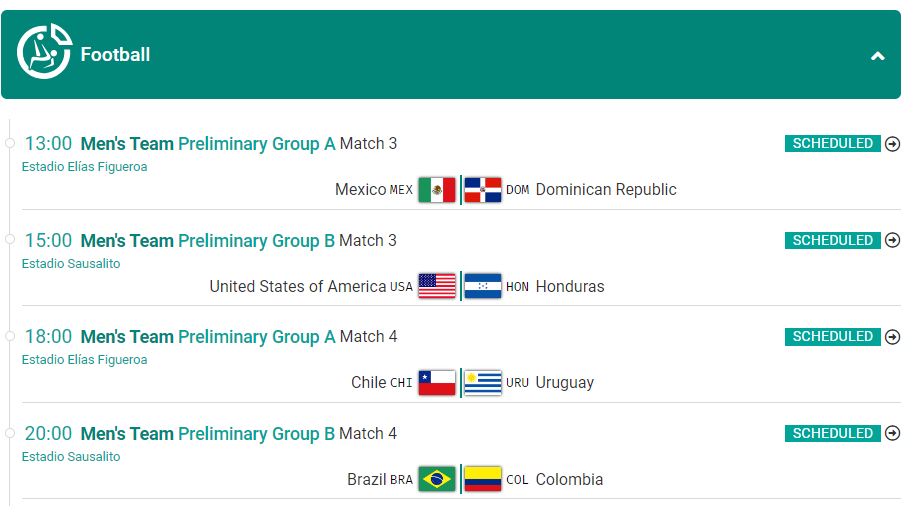
Task: Click Estadio Elías Figueroa venue under 18:00 match
Action: click(x=84, y=360)
